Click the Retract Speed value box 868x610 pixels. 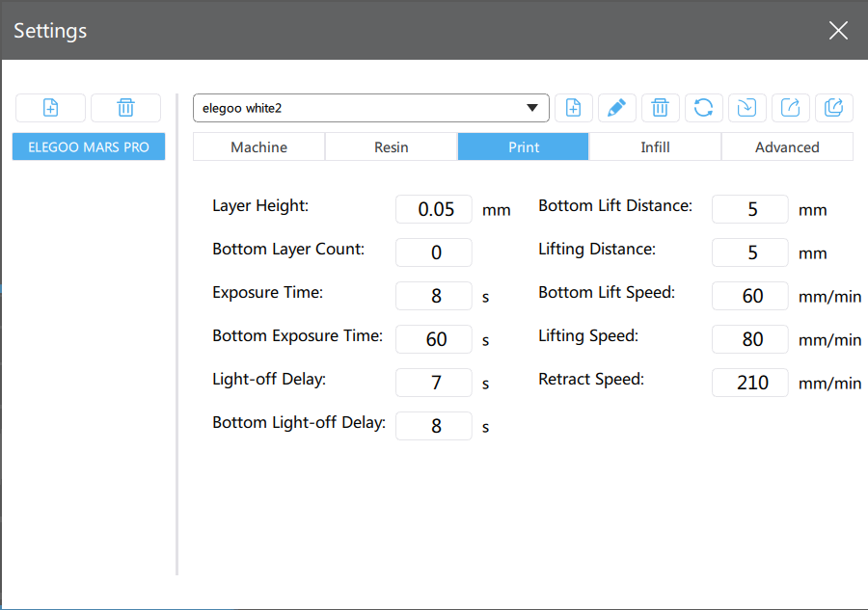(750, 383)
